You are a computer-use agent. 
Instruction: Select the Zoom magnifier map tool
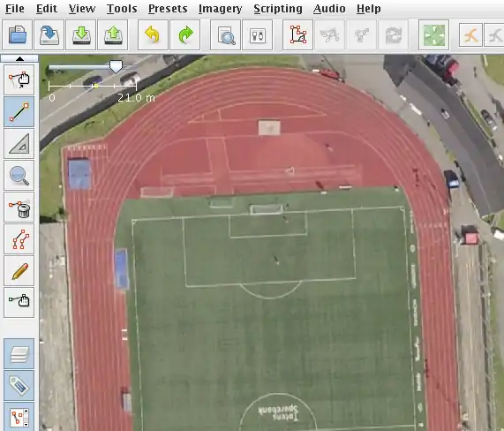(x=19, y=175)
